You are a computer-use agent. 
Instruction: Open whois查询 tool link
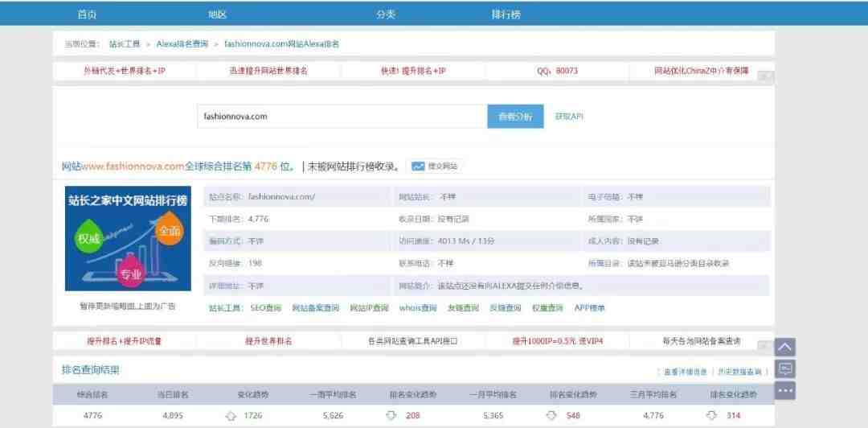[x=418, y=307]
